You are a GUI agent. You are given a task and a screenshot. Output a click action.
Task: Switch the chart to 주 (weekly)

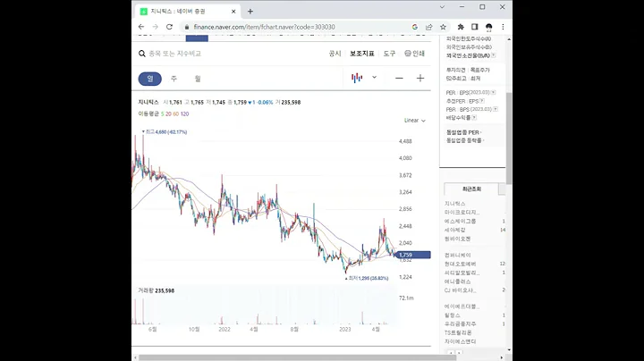click(x=174, y=79)
